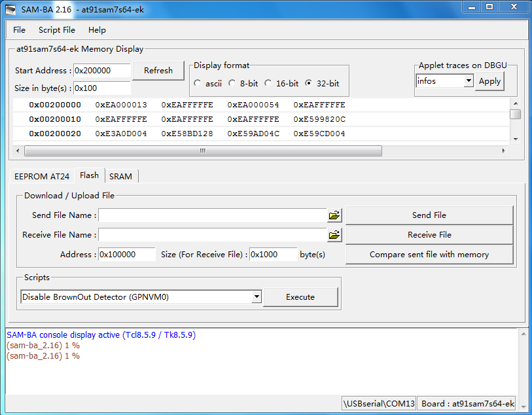
Task: Click the Refresh button
Action: (x=158, y=71)
